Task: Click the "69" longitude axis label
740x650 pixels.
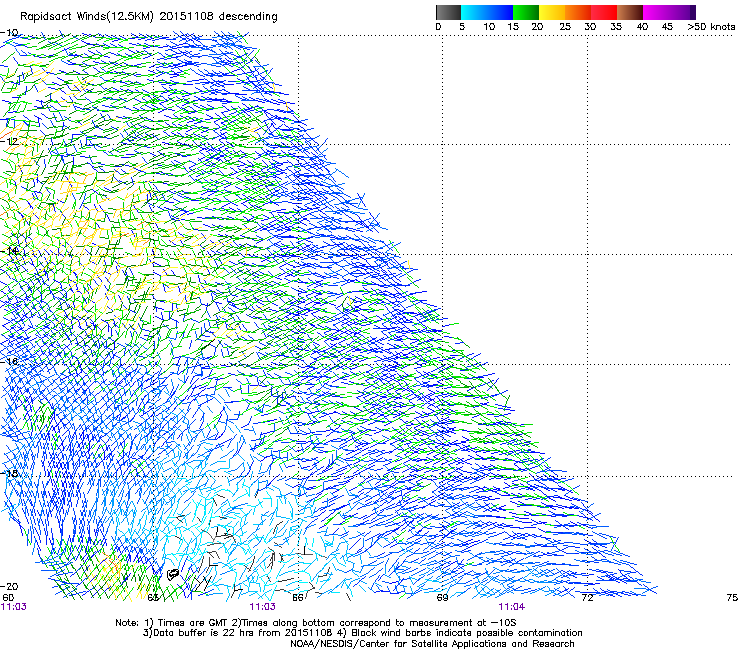Action: point(442,598)
